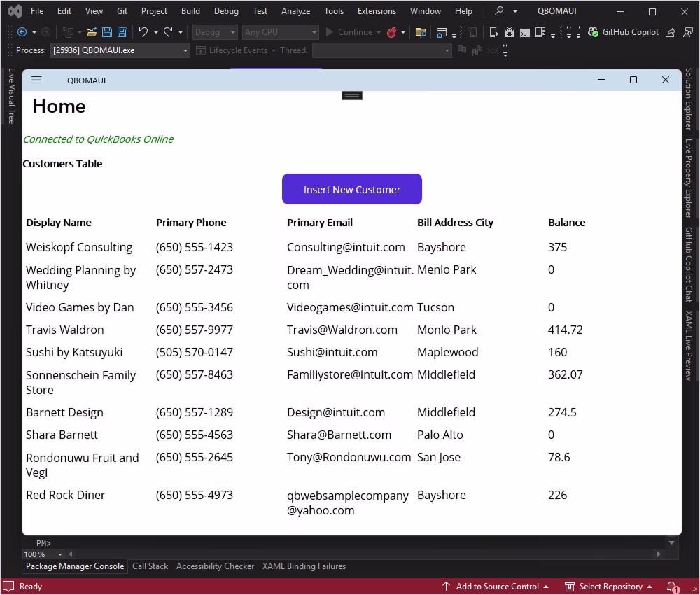Click the browser home window icon

(442, 32)
